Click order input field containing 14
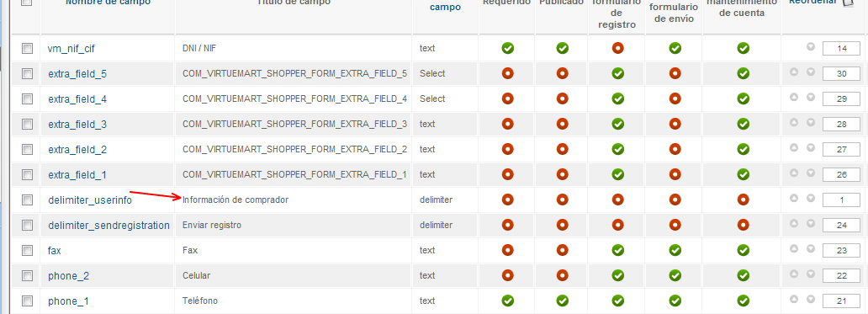 point(842,49)
